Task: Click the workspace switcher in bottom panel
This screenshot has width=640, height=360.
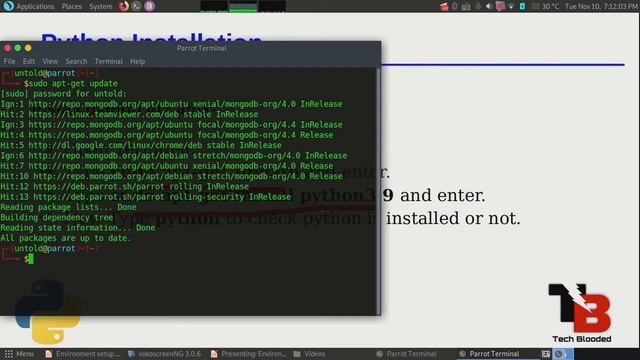Action: click(x=563, y=354)
